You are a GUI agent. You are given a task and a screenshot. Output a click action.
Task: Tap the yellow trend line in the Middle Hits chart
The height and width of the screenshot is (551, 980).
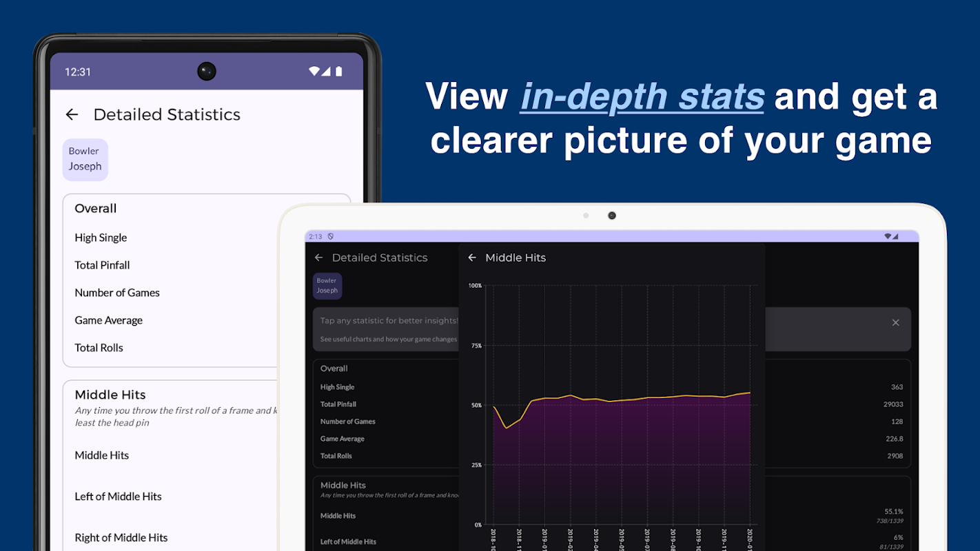coord(620,400)
